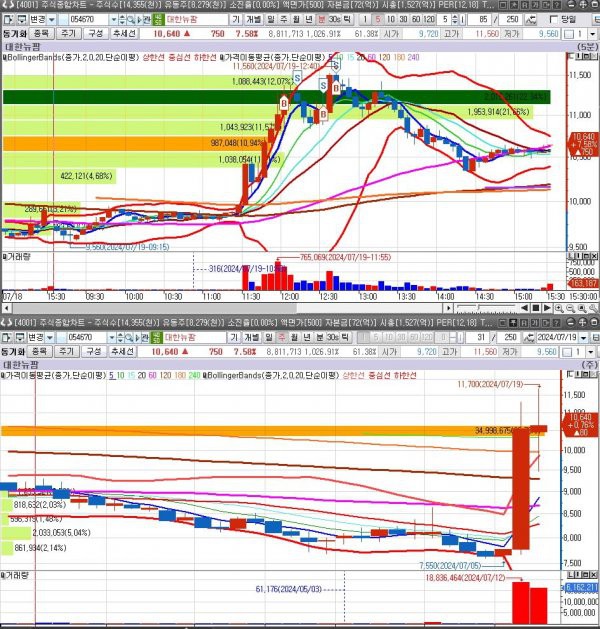
Task: Select the 10-minute interval button in the upper toolbar
Action: [x=391, y=19]
